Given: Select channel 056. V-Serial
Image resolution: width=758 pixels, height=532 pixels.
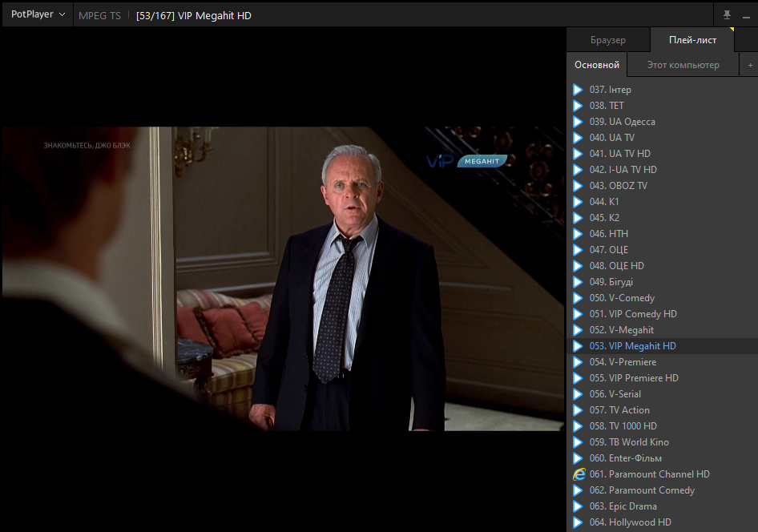Looking at the screenshot, I should tap(663, 394).
